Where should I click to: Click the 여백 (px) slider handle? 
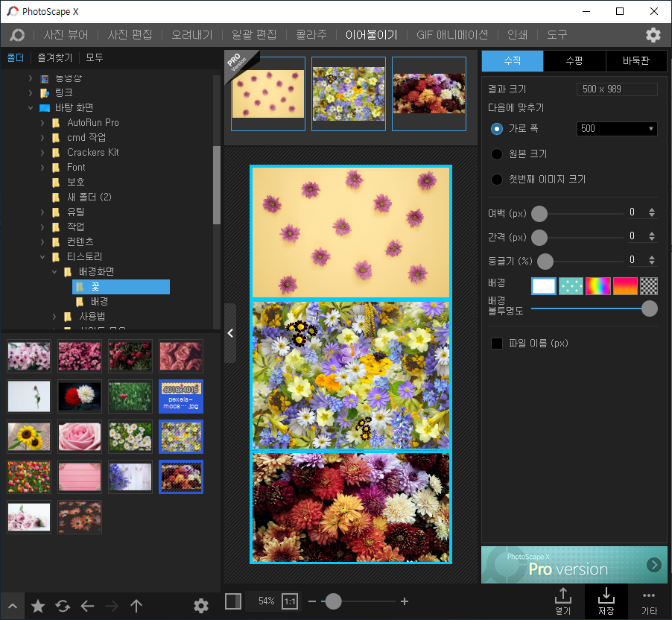pos(539,214)
